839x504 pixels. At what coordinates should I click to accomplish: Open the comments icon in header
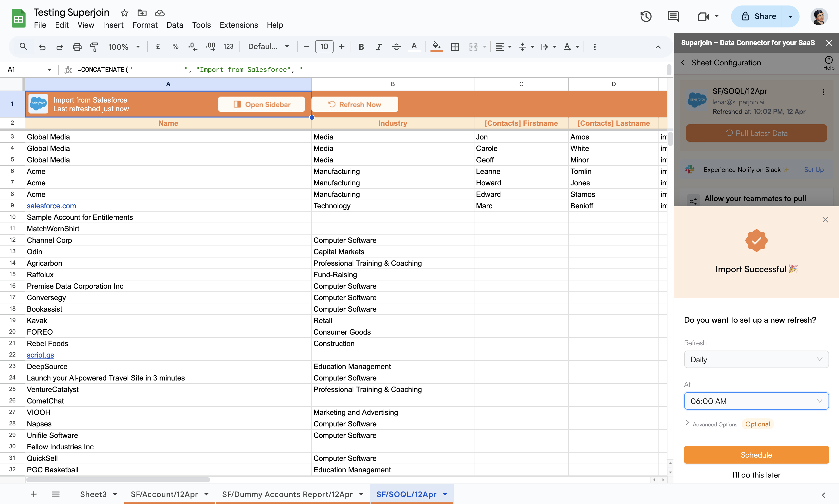tap(673, 16)
